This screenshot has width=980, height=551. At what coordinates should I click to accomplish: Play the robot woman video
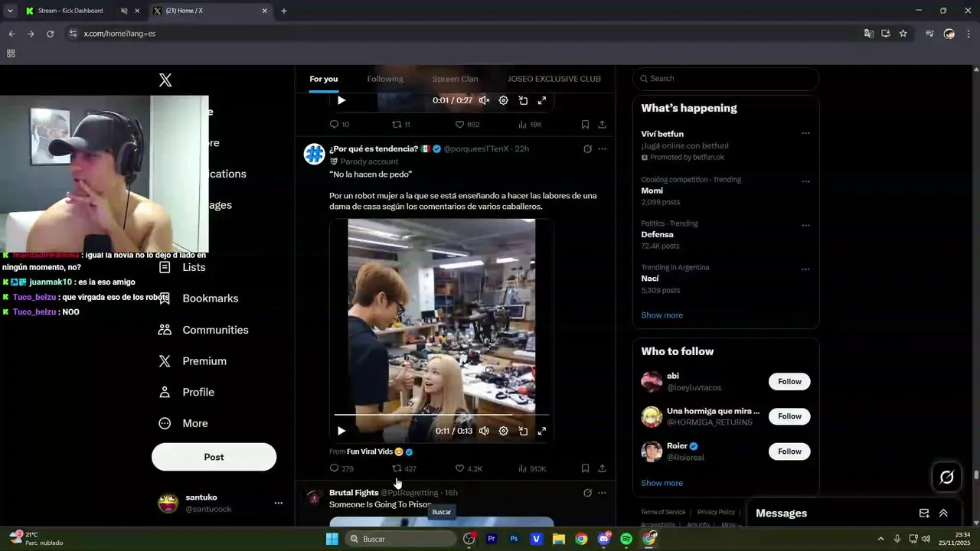(x=341, y=431)
